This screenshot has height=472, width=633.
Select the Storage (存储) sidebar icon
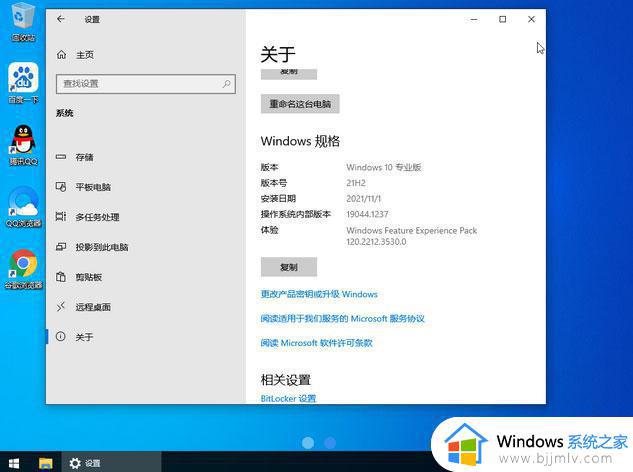coord(61,157)
